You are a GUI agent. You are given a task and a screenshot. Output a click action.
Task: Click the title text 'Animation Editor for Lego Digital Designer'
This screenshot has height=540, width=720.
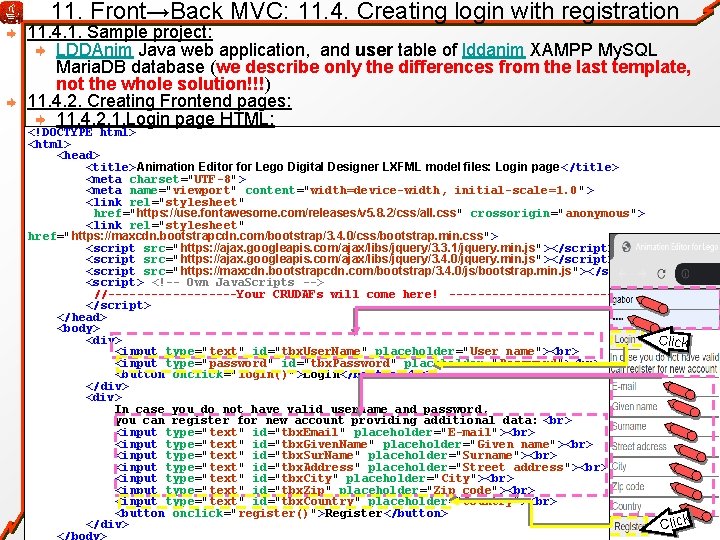tap(259, 167)
